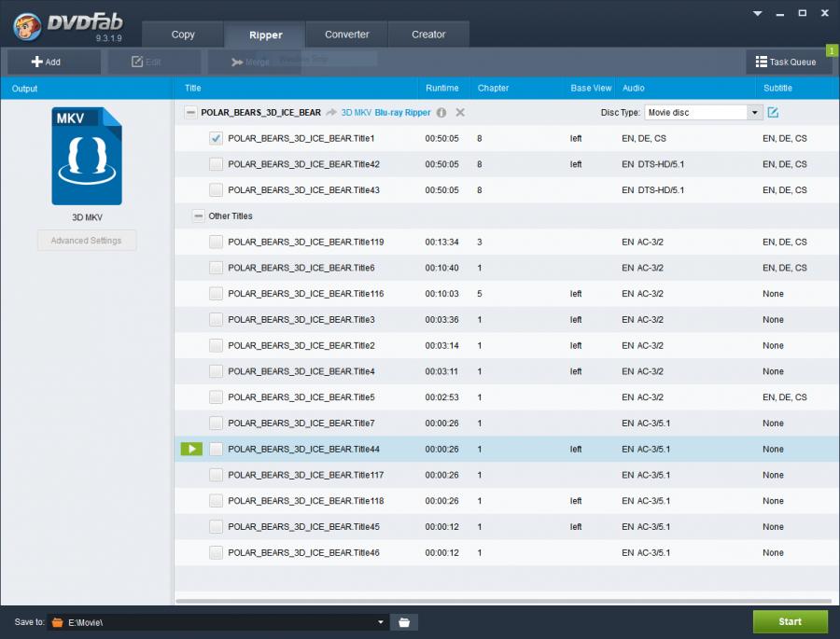Remove the POLAR_BEARS source with the X icon
The image size is (840, 639).
(x=460, y=113)
